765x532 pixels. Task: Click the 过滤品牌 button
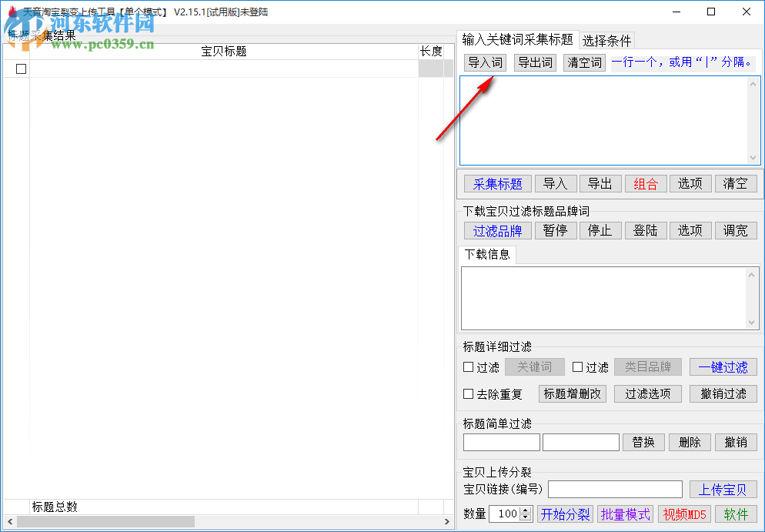pyautogui.click(x=498, y=230)
